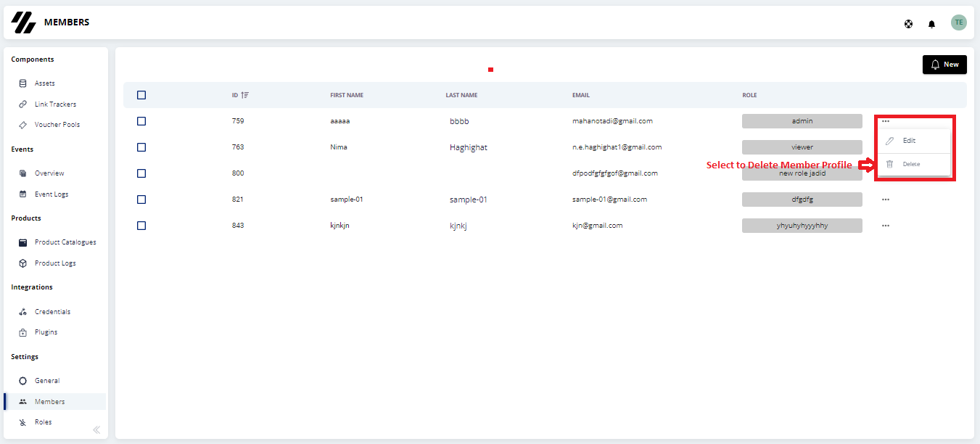Click the Roles icon in sidebar
The width and height of the screenshot is (980, 444).
coord(22,422)
